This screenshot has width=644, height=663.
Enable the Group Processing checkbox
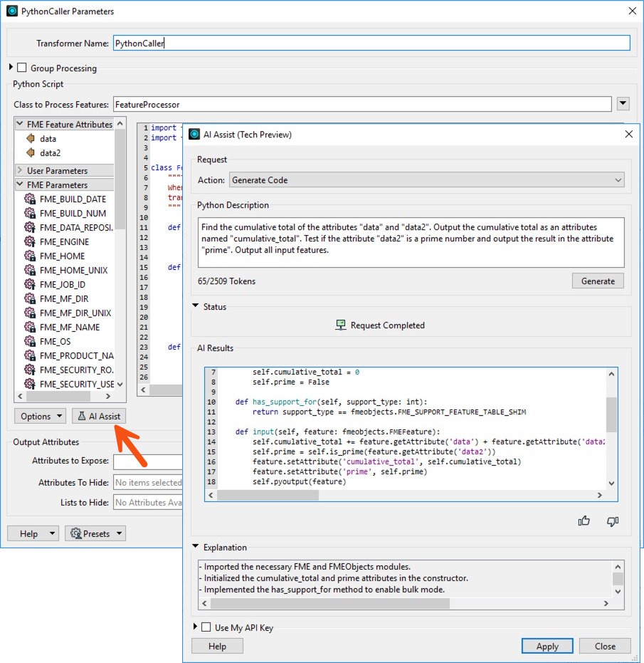coord(21,68)
